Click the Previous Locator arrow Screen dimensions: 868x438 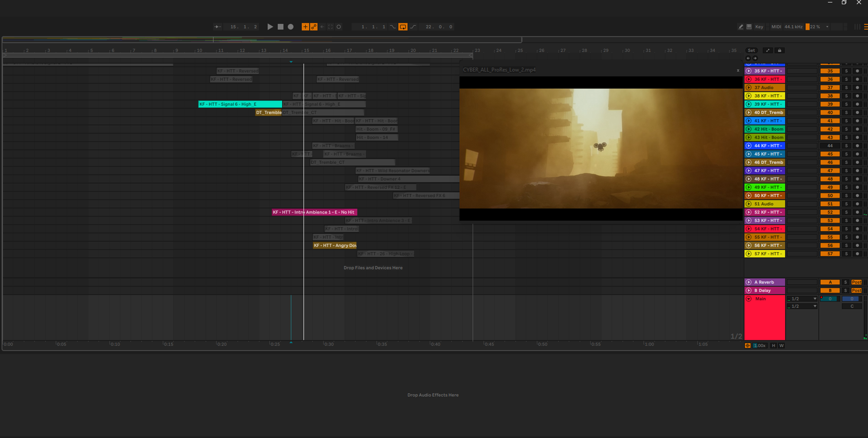(x=748, y=58)
